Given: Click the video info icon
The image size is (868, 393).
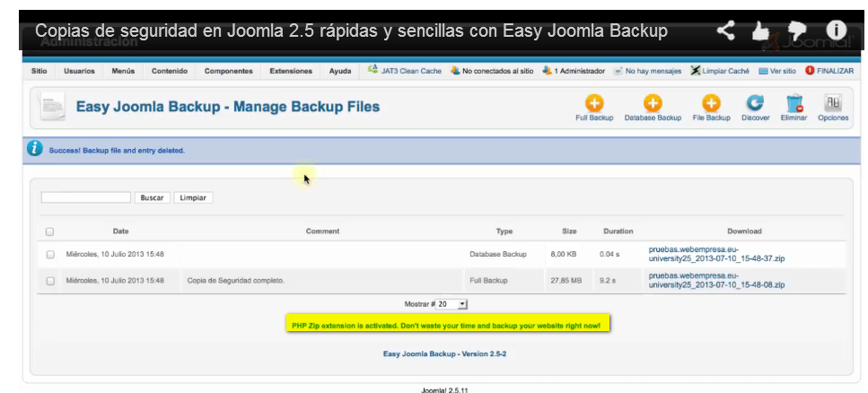Looking at the screenshot, I should click(x=837, y=31).
